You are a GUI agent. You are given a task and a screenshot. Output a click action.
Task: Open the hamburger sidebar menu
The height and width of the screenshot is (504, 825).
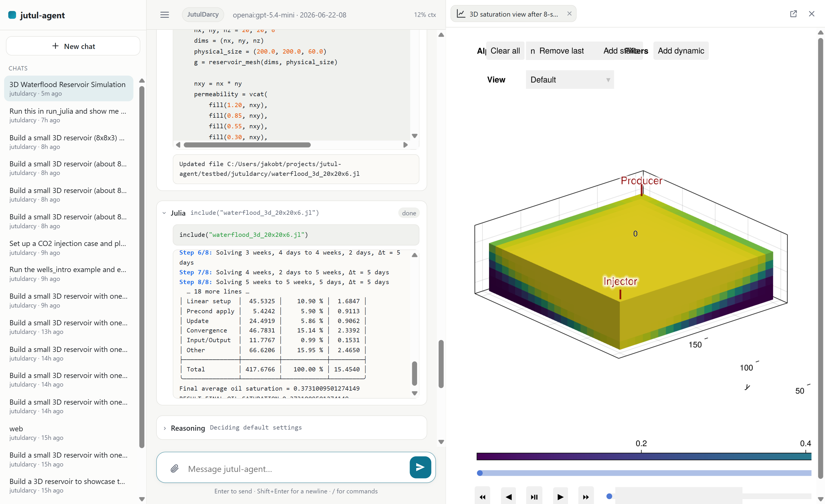[x=164, y=15]
